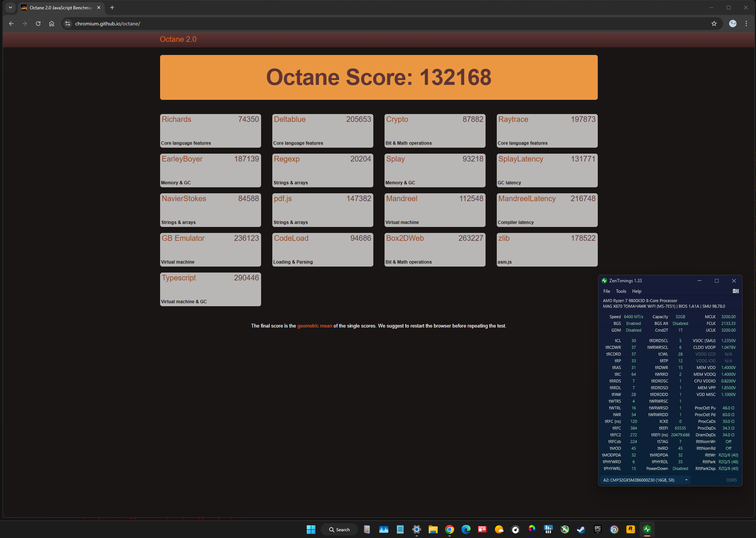Open the browser home page button
Viewport: 756px width, 538px height.
pyautogui.click(x=52, y=24)
